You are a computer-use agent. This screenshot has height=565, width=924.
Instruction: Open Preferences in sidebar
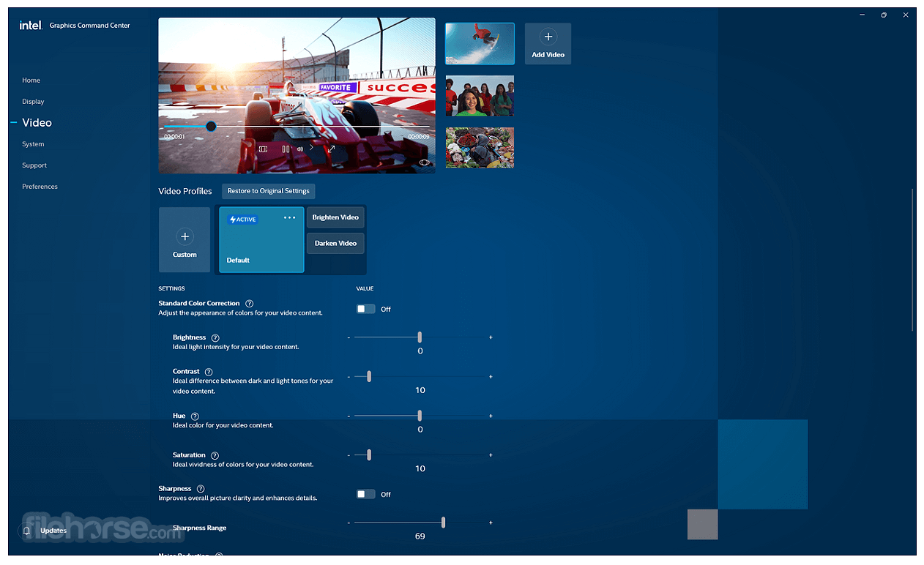pyautogui.click(x=40, y=187)
